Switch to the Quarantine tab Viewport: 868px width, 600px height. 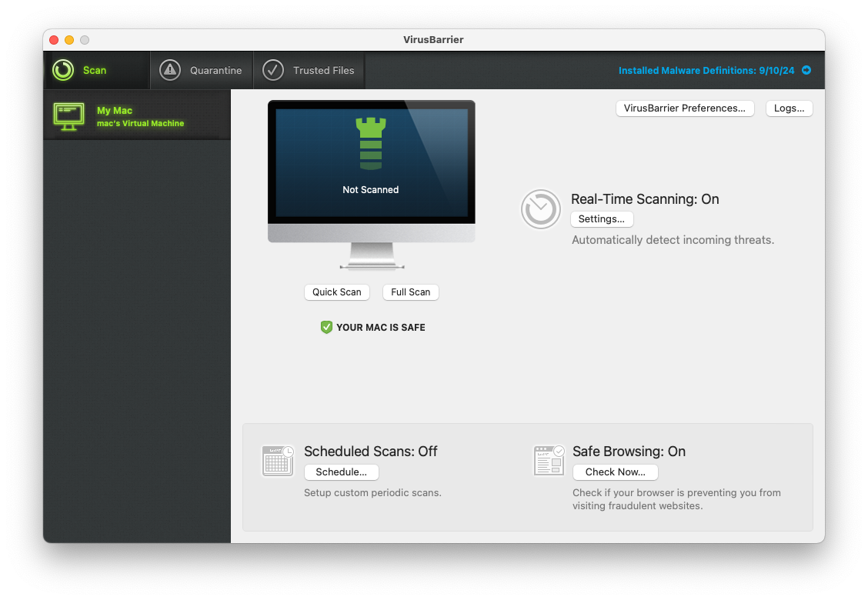click(x=202, y=70)
